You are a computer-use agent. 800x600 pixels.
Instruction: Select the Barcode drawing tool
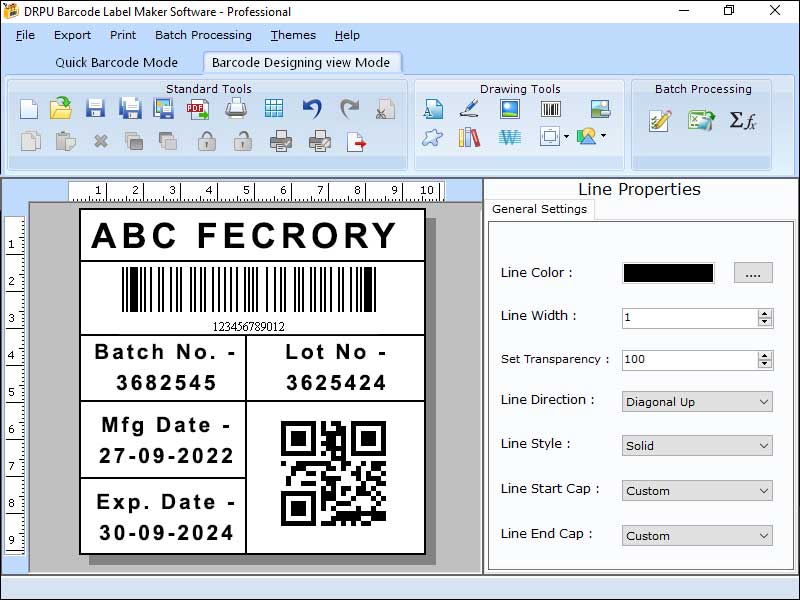pyautogui.click(x=553, y=108)
